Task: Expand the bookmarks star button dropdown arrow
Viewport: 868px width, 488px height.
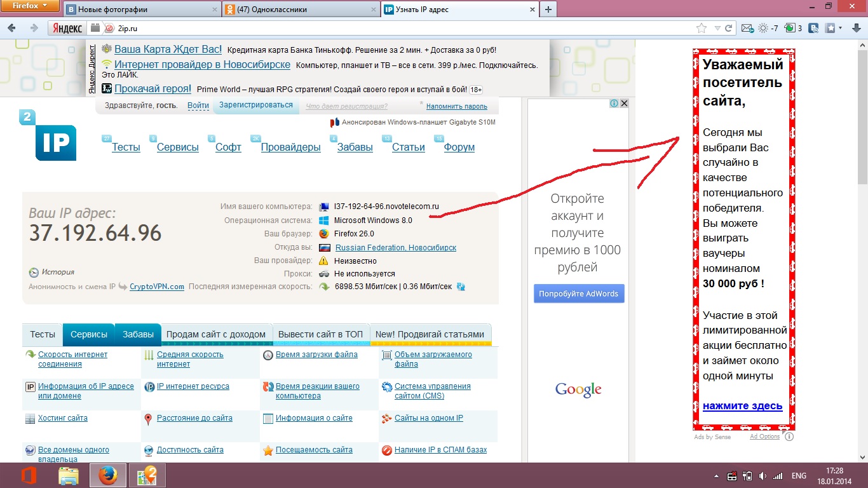Action: (840, 28)
